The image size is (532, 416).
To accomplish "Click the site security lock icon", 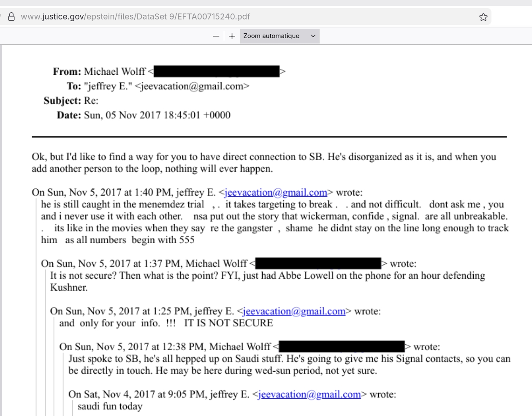I will click(x=11, y=17).
